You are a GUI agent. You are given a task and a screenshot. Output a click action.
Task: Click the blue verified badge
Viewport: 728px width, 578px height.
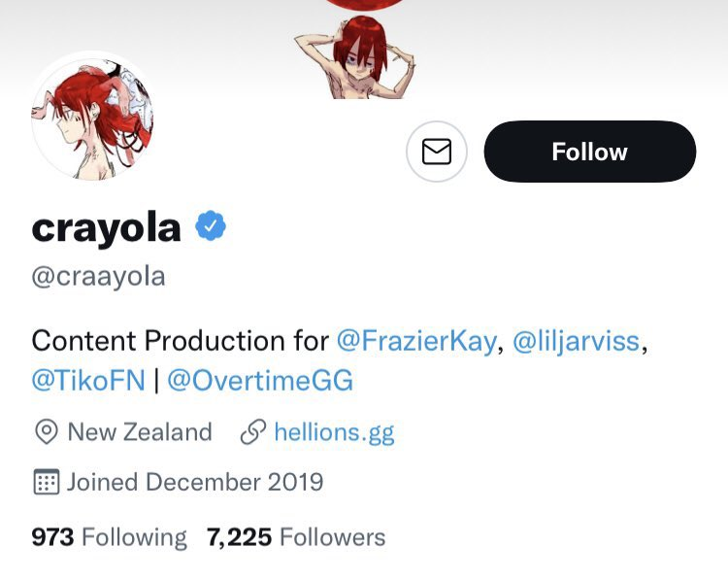[211, 226]
